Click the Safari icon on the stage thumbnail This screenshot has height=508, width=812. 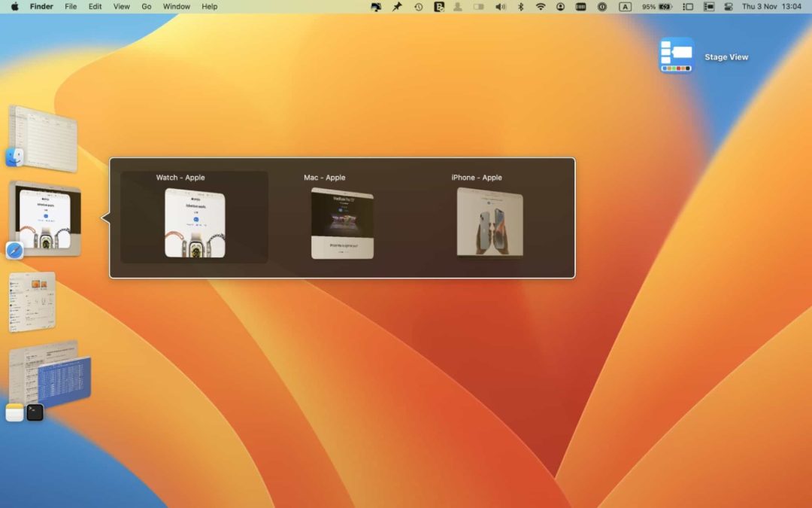[x=14, y=251]
